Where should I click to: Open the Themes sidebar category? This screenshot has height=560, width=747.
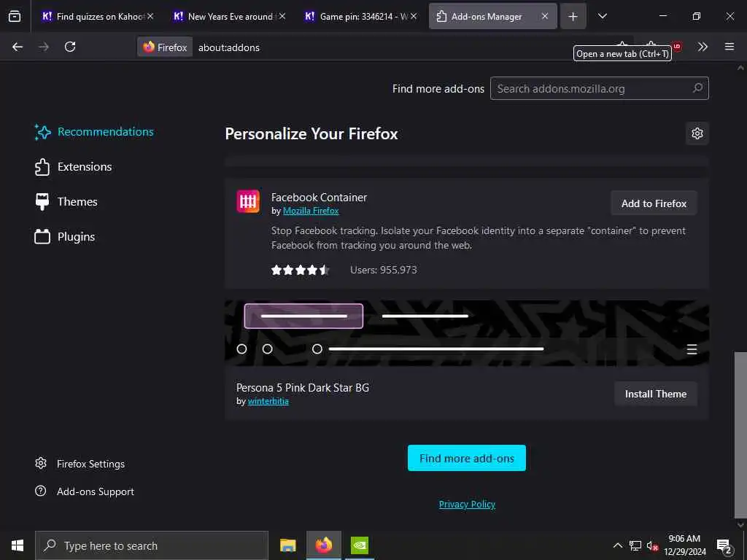[x=66, y=202]
